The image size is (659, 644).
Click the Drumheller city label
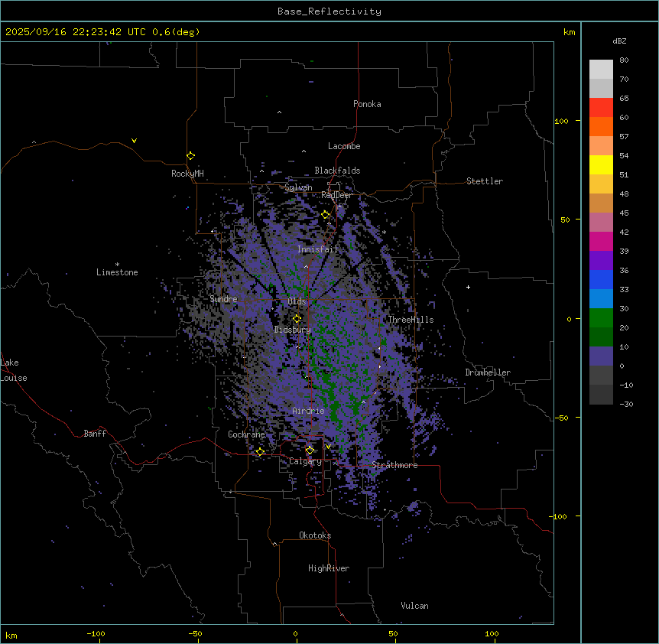(x=488, y=372)
